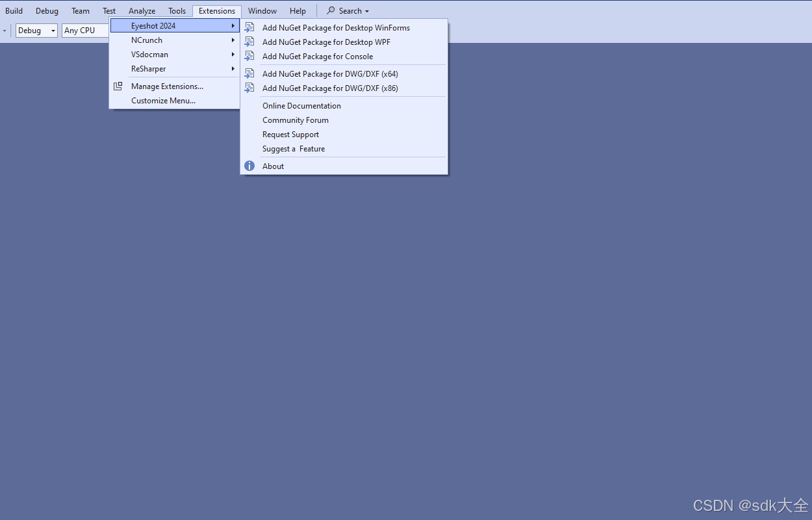This screenshot has width=812, height=520.
Task: Expand the ReSharper submenu arrow
Action: coord(233,68)
